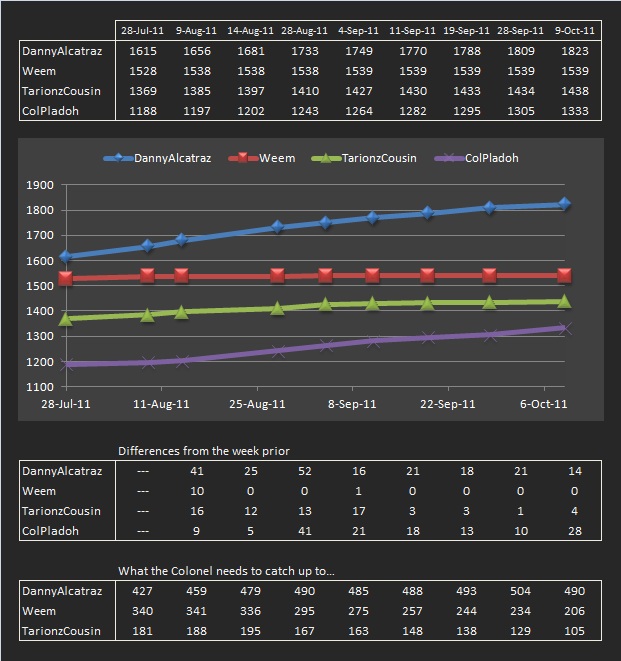Viewport: 621px width, 661px height.
Task: Click the 8-Sep-11 chart axis label
Action: point(352,404)
